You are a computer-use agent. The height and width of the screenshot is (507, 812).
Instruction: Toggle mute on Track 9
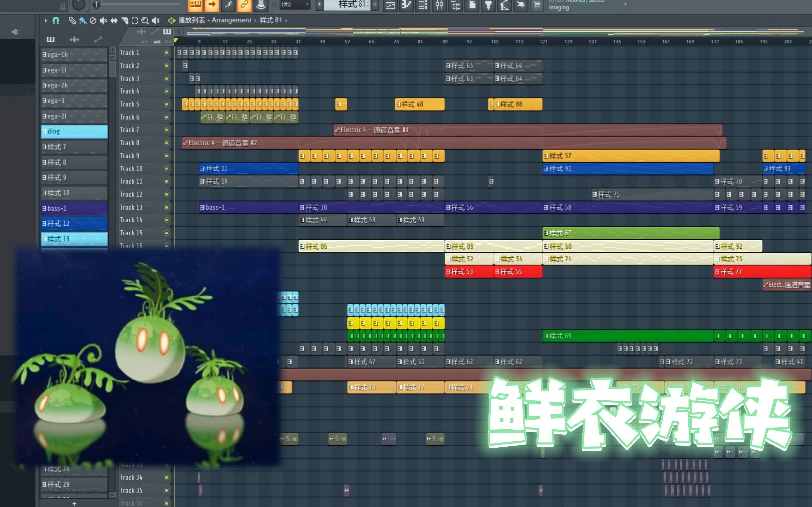[166, 156]
